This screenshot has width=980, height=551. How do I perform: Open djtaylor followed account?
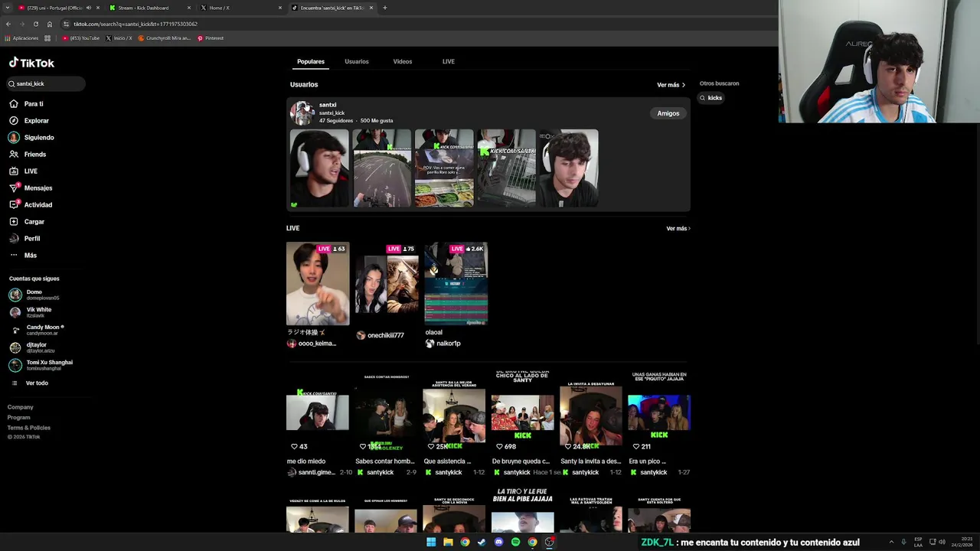coord(42,347)
